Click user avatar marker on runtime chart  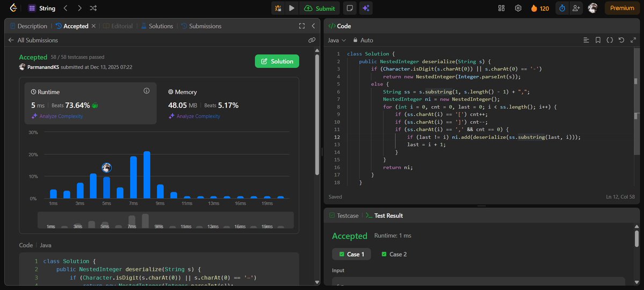tap(107, 167)
